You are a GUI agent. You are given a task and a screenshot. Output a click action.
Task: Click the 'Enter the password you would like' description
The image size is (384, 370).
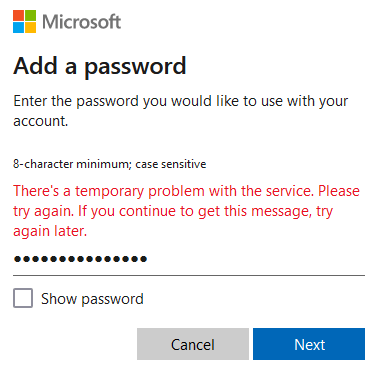(x=181, y=111)
